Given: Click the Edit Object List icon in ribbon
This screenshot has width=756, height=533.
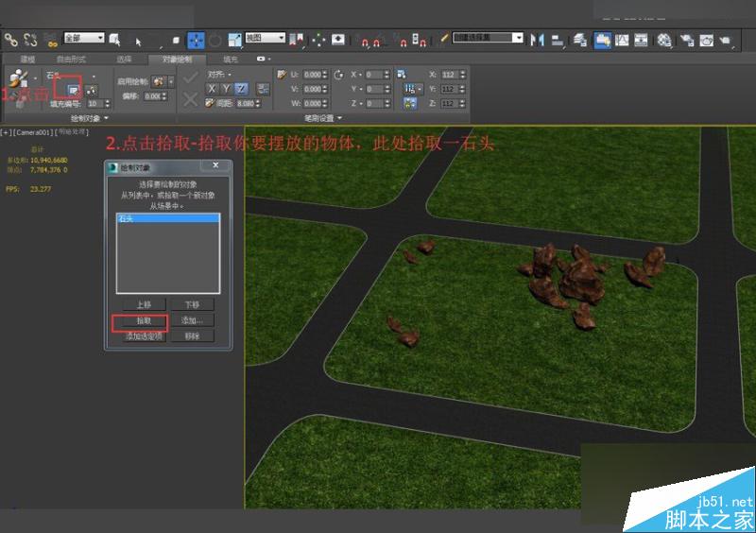Looking at the screenshot, I should pos(72,89).
